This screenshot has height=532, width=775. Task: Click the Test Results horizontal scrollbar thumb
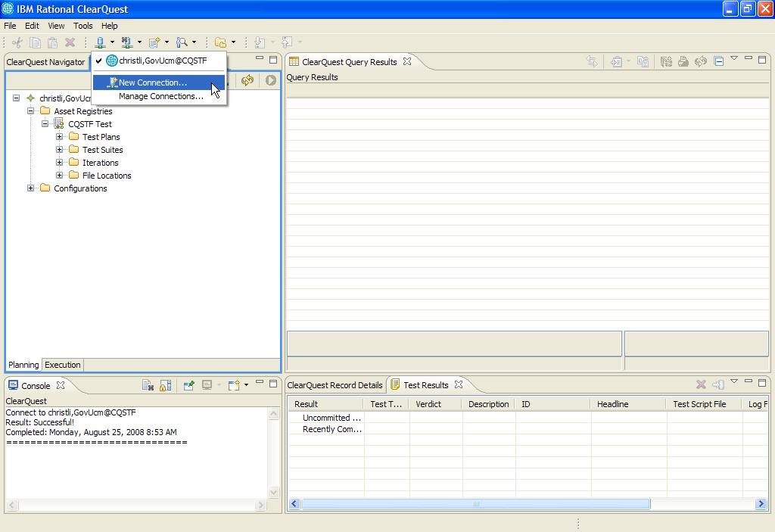point(476,504)
